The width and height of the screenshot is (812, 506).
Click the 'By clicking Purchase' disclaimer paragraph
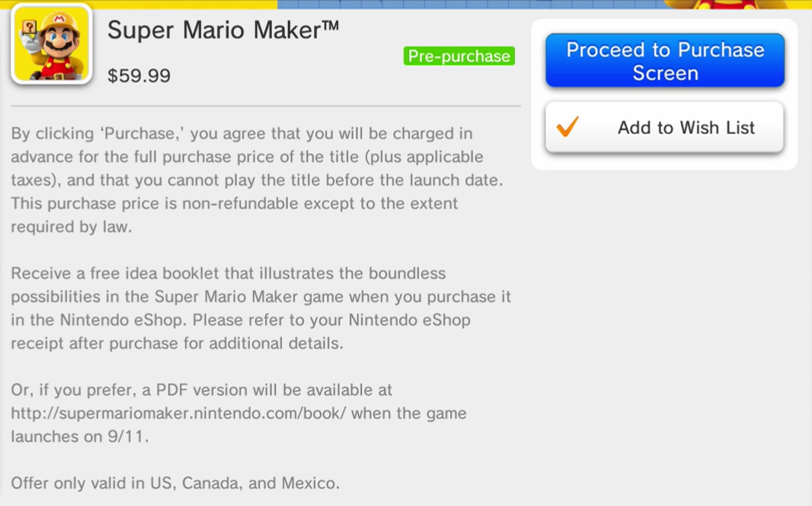pyautogui.click(x=255, y=180)
